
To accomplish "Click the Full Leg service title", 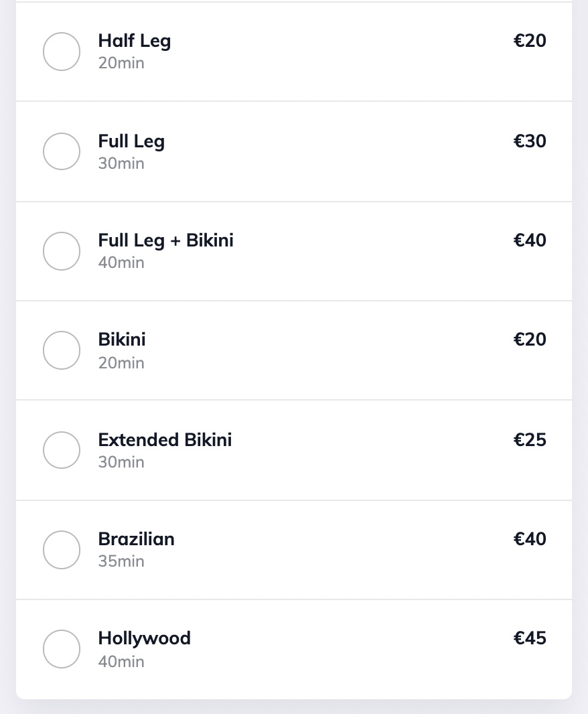I will point(131,141).
